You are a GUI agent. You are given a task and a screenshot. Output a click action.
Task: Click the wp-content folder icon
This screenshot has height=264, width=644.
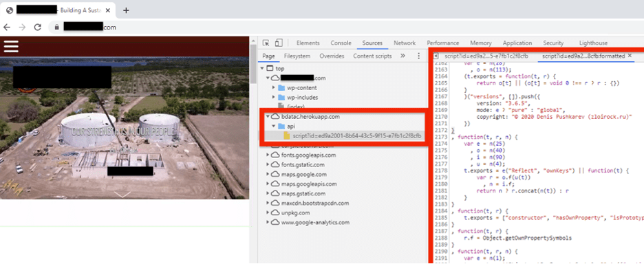pos(281,88)
